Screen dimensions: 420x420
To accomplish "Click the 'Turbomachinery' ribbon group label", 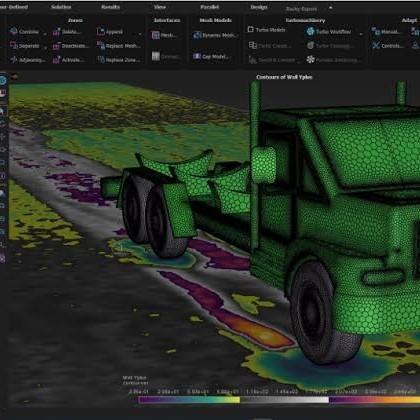I will coord(305,20).
